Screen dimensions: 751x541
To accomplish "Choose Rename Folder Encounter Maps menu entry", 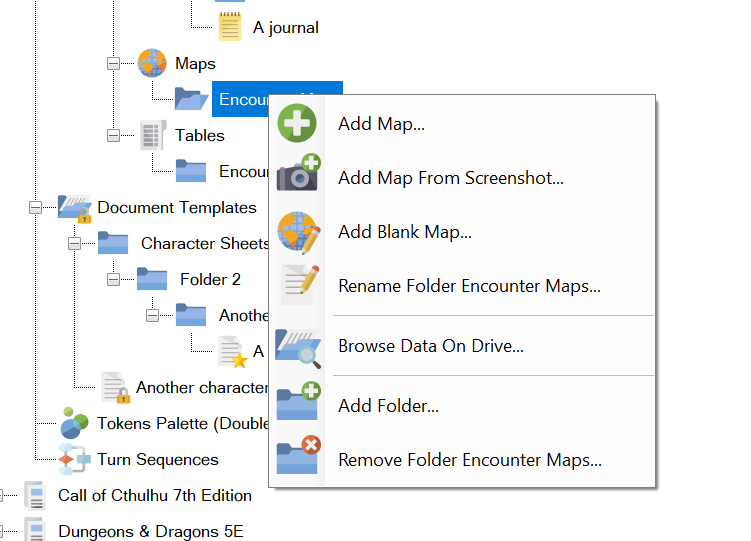I will coord(469,286).
